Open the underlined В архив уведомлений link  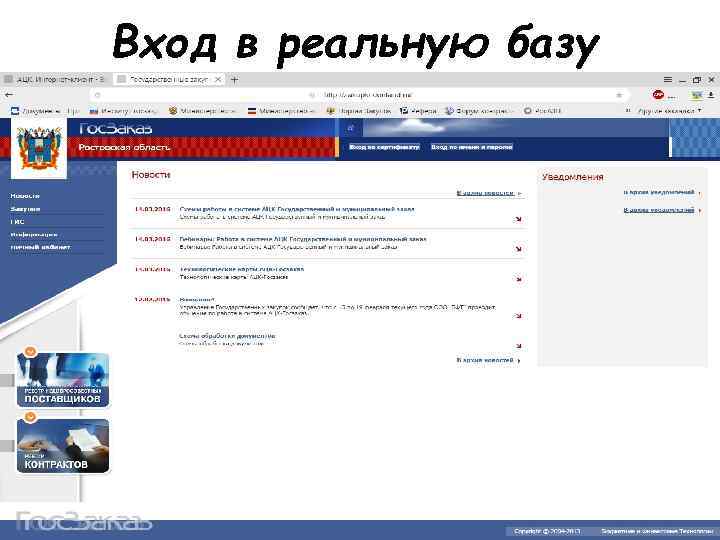[x=659, y=210]
